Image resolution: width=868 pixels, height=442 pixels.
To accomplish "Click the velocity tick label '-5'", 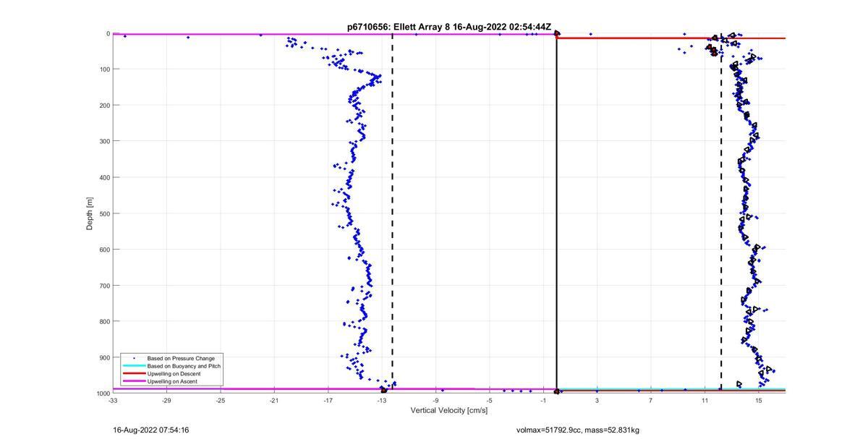I will pyautogui.click(x=490, y=400).
